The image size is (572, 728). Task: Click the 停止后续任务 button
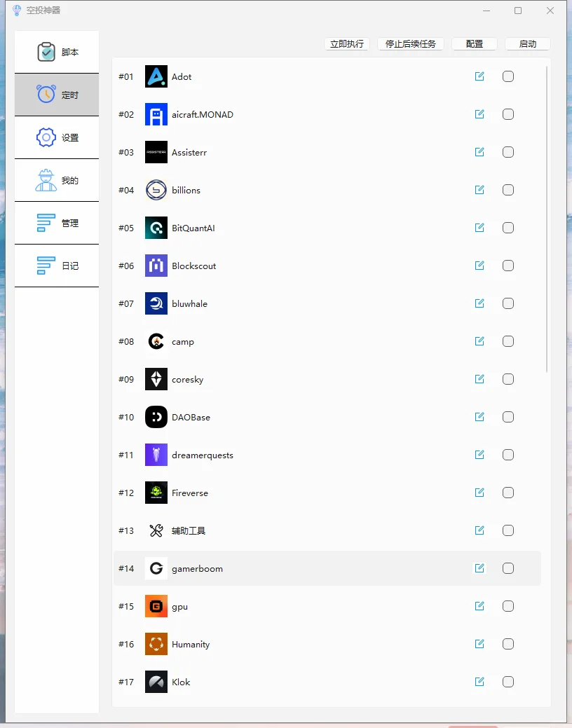(x=410, y=43)
